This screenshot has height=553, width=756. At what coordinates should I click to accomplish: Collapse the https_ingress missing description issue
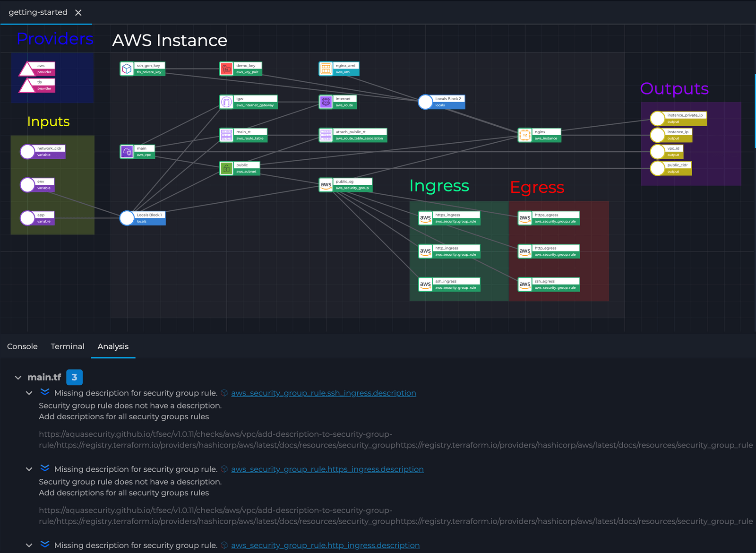pos(29,469)
